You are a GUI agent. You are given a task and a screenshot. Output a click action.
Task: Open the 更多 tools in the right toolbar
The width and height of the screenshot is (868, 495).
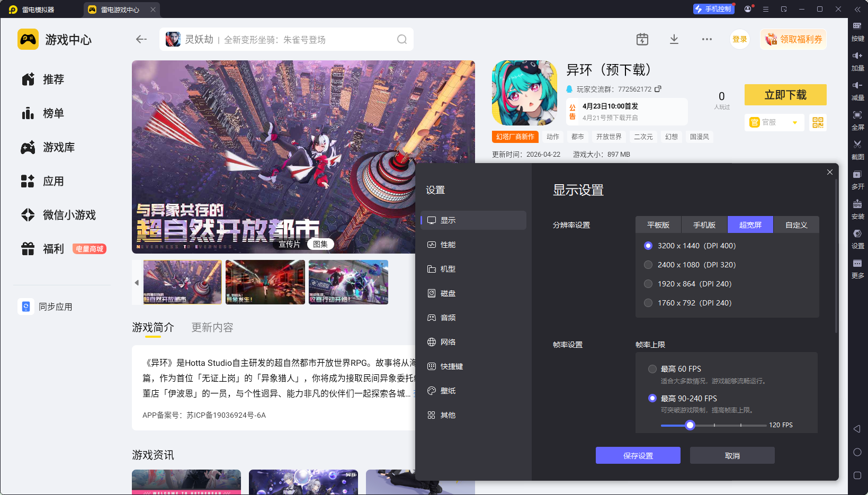click(x=857, y=269)
